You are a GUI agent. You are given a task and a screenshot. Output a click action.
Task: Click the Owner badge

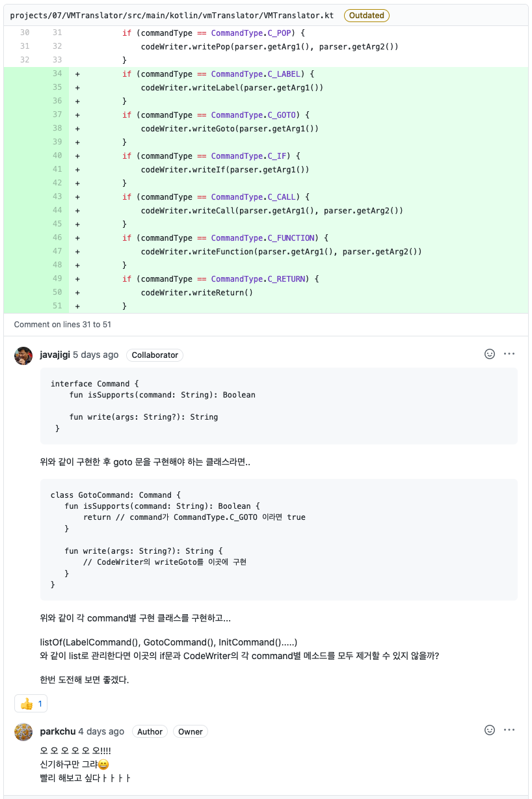tap(191, 731)
